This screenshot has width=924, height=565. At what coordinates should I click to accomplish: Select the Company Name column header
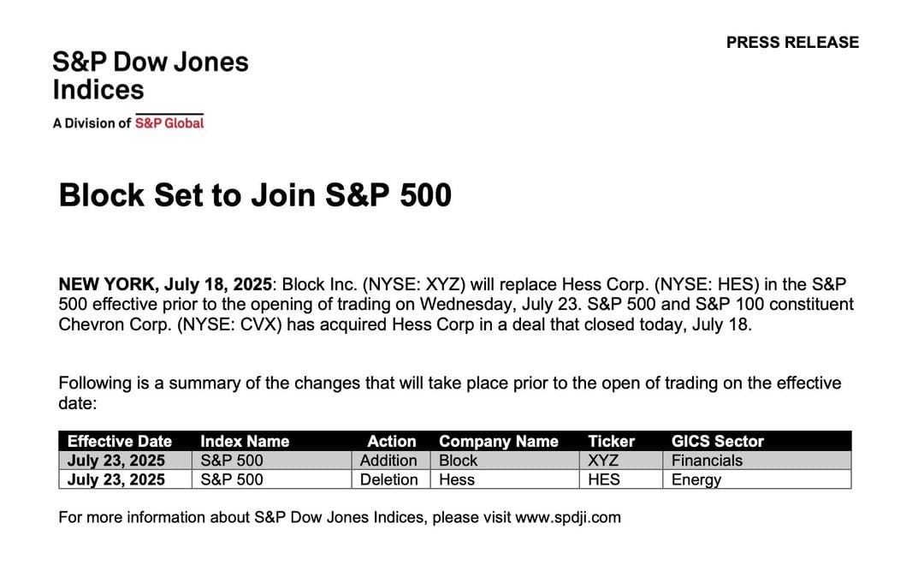pyautogui.click(x=499, y=441)
